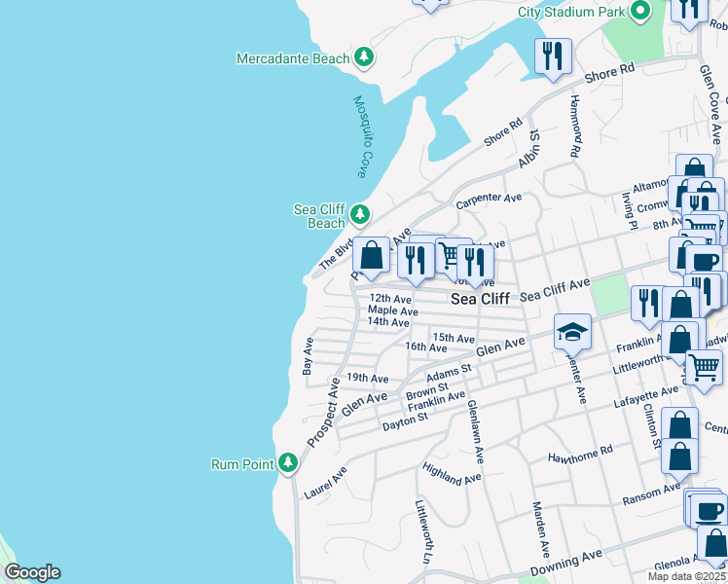This screenshot has width=728, height=584.
Task: Select the Clinton St street label
Action: point(651,426)
